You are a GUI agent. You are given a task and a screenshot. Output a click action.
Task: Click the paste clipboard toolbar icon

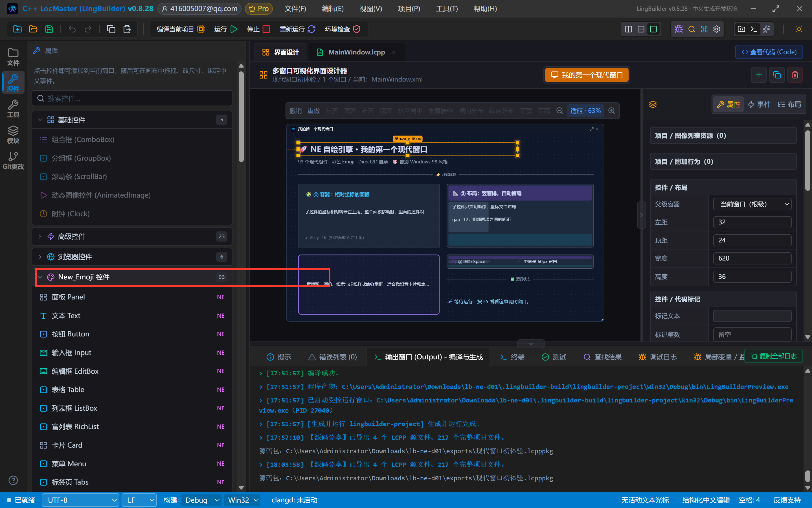(x=127, y=29)
